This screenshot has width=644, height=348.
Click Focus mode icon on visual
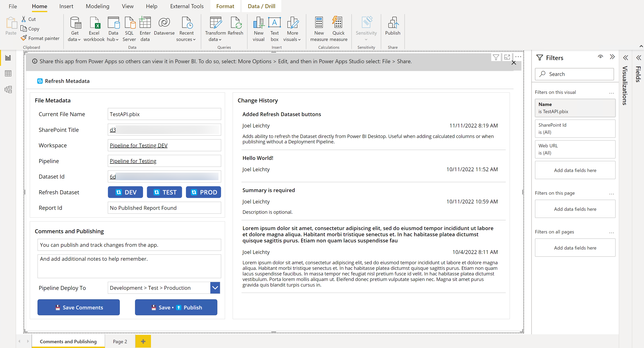(507, 57)
